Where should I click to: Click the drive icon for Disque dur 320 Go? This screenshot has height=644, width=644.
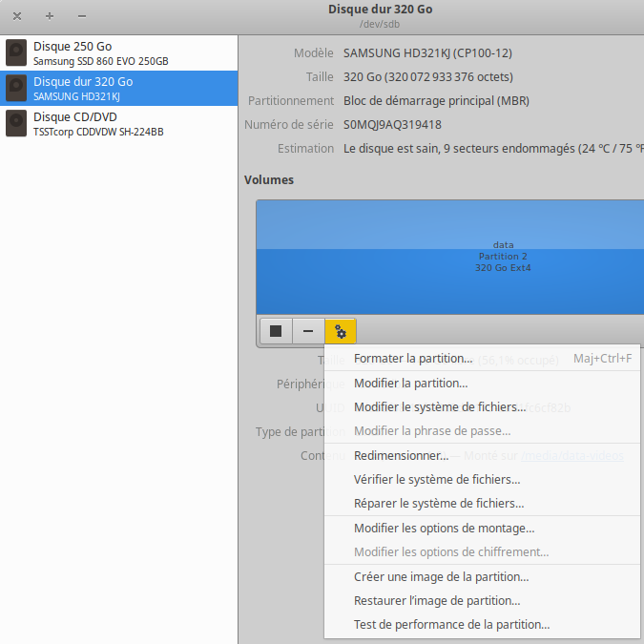coord(16,88)
